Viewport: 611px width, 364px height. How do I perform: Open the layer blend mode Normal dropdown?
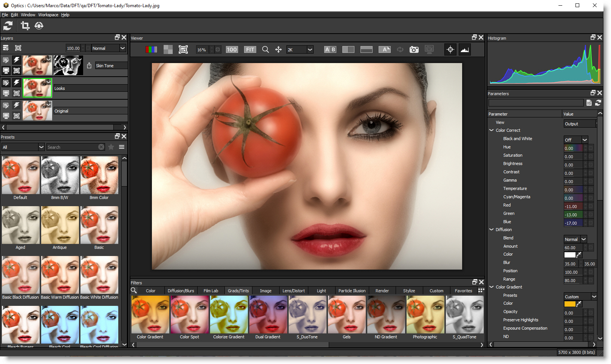click(108, 48)
